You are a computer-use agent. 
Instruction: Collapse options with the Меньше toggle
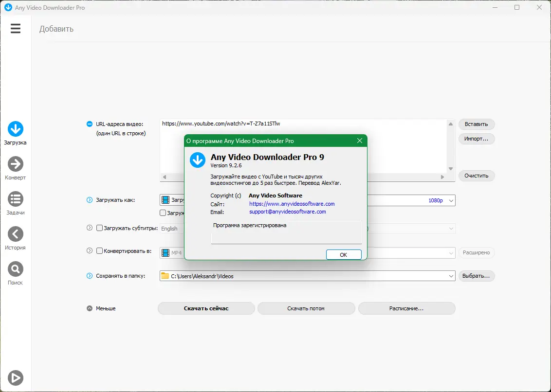click(x=90, y=308)
